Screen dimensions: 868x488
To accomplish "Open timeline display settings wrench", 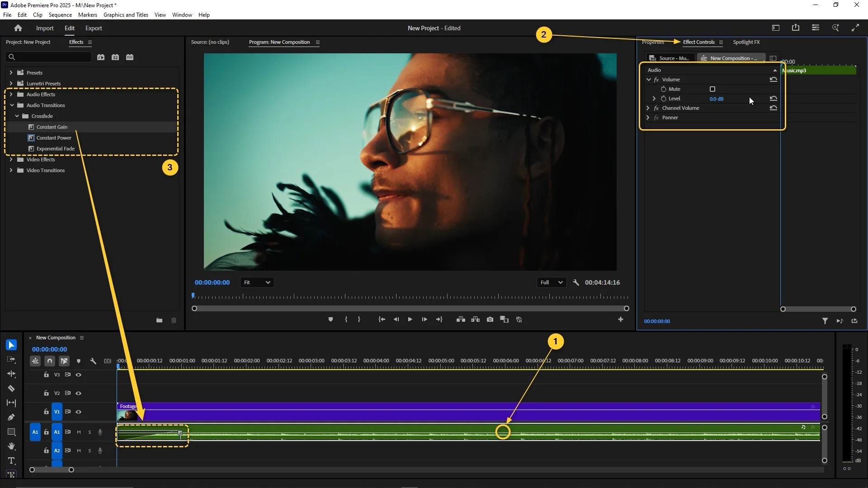I will coord(93,361).
